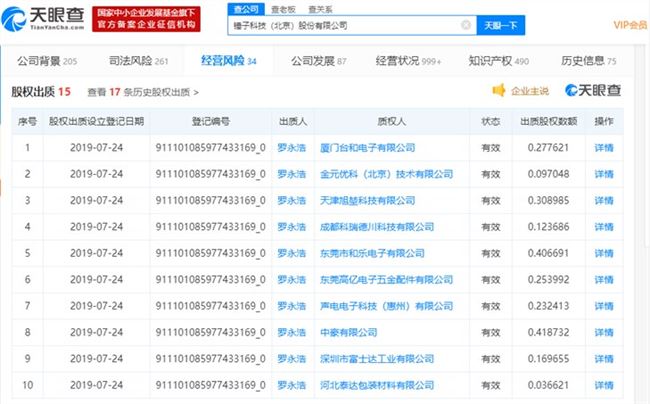This screenshot has width=650, height=404.
Task: Click 详情 for row 1 (0.277621)
Action: pos(604,148)
